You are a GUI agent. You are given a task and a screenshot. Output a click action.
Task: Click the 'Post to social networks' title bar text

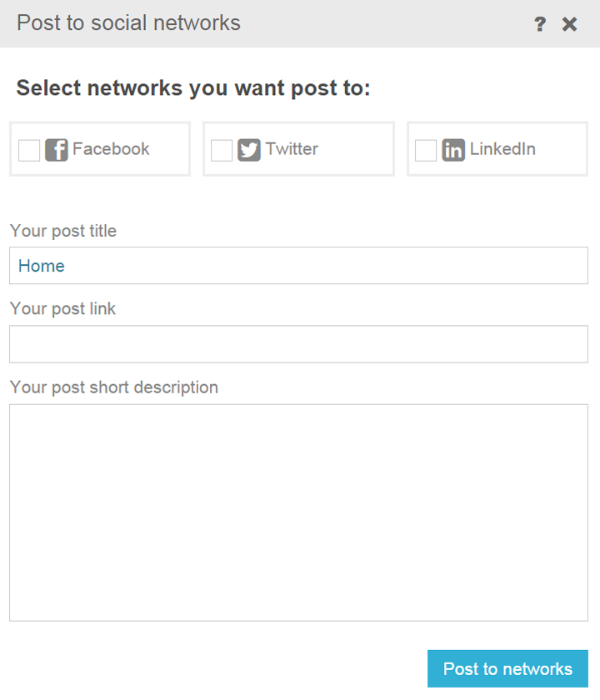[x=129, y=23]
